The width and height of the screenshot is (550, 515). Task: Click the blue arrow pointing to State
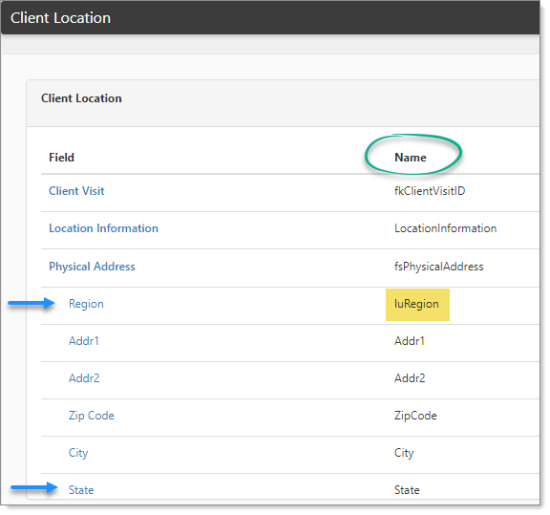click(x=34, y=487)
